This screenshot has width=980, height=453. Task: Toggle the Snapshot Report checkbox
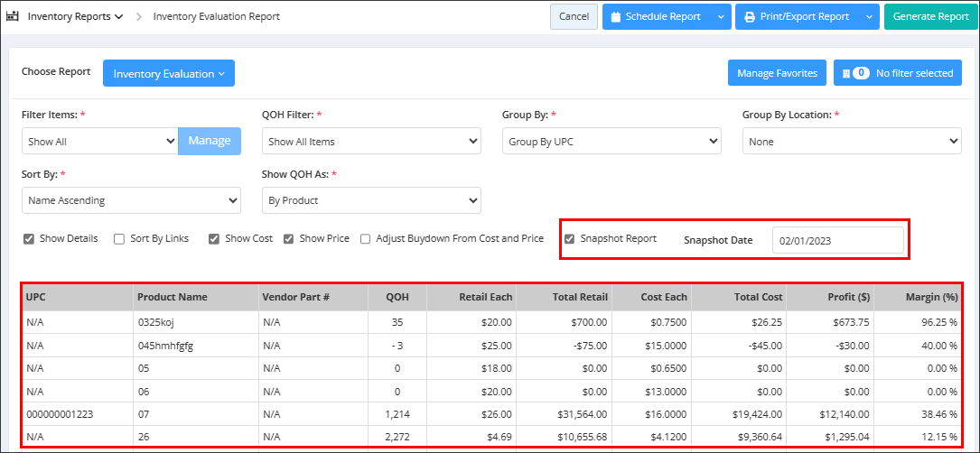click(x=569, y=239)
